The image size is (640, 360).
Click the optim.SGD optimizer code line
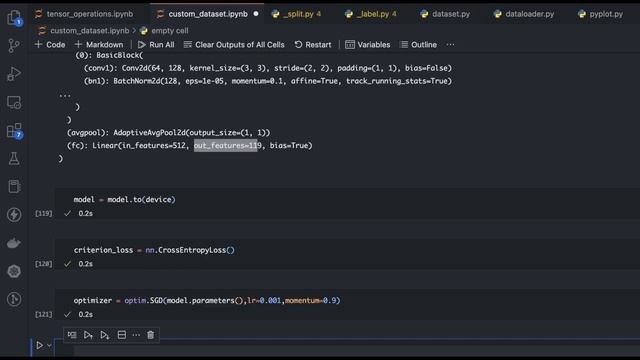click(x=207, y=300)
